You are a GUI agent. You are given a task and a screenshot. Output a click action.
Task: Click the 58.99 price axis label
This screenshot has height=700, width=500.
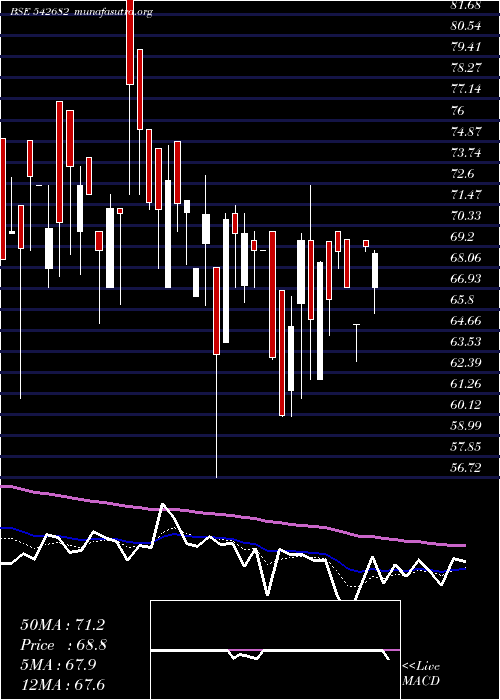coord(466,425)
